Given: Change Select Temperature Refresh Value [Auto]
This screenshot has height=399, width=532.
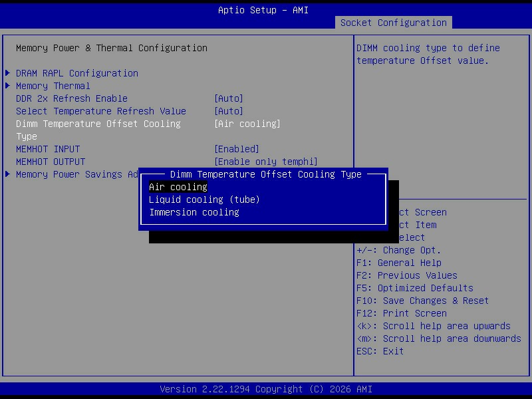Looking at the screenshot, I should (229, 111).
